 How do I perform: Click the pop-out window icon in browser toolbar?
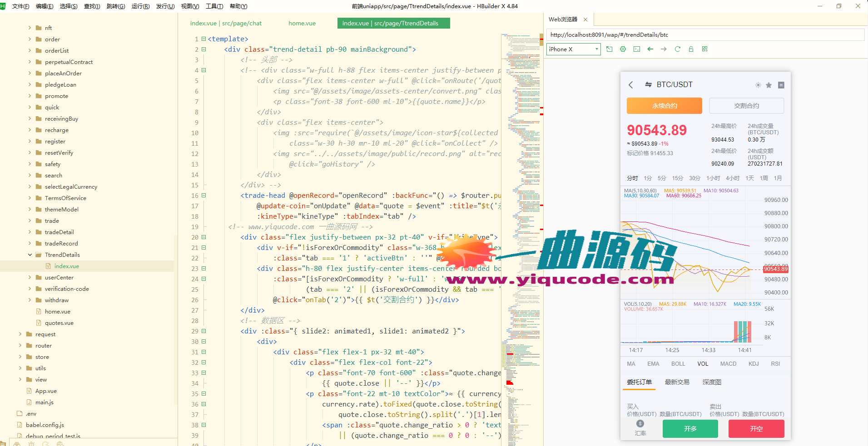pos(609,49)
